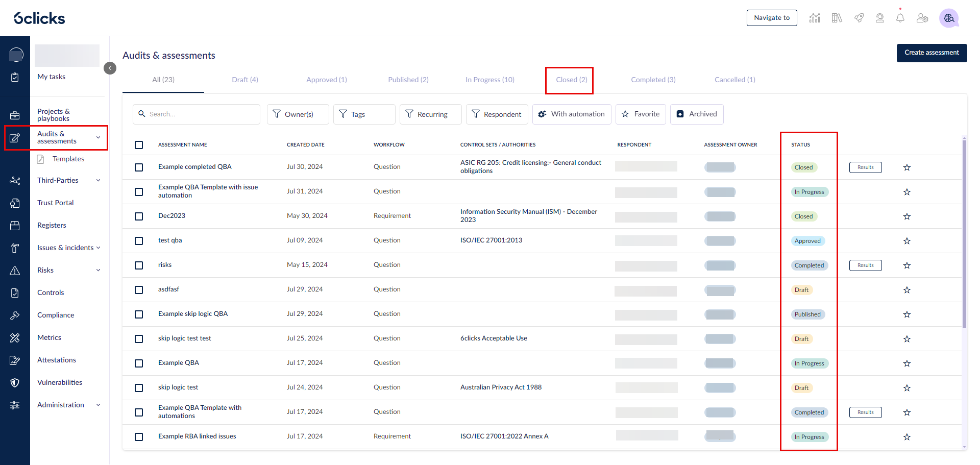The width and height of the screenshot is (980, 465).
Task: Filter by With automation button
Action: 572,114
